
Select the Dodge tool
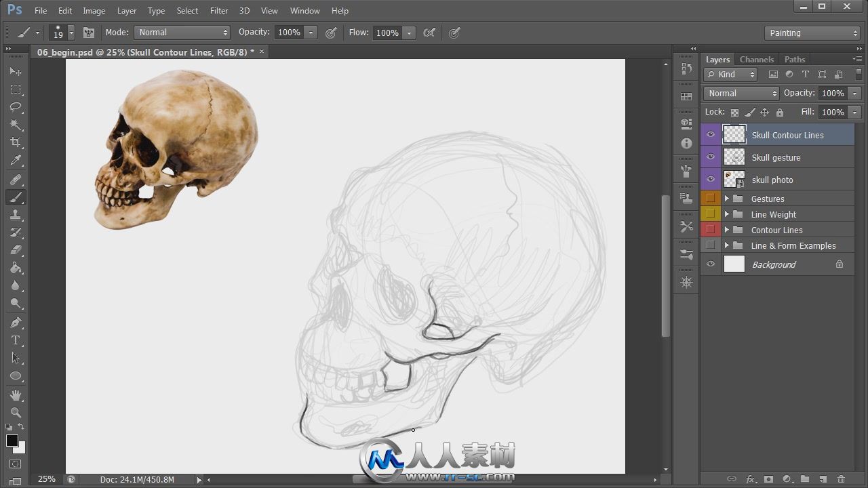16,304
